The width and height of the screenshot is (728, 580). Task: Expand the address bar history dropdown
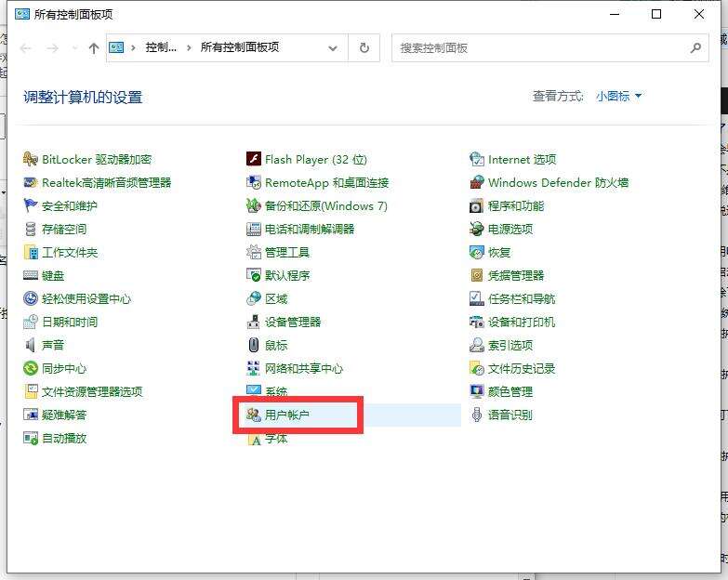pyautogui.click(x=333, y=47)
